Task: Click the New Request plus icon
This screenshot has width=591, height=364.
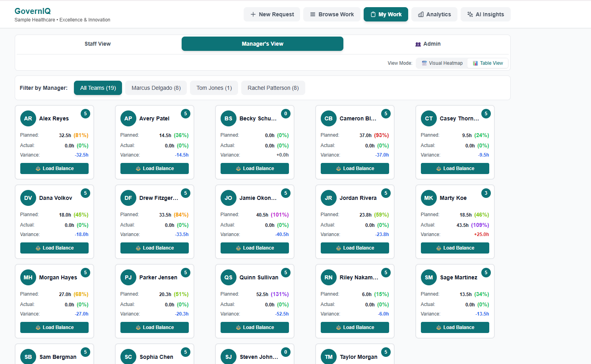Action: pos(253,14)
